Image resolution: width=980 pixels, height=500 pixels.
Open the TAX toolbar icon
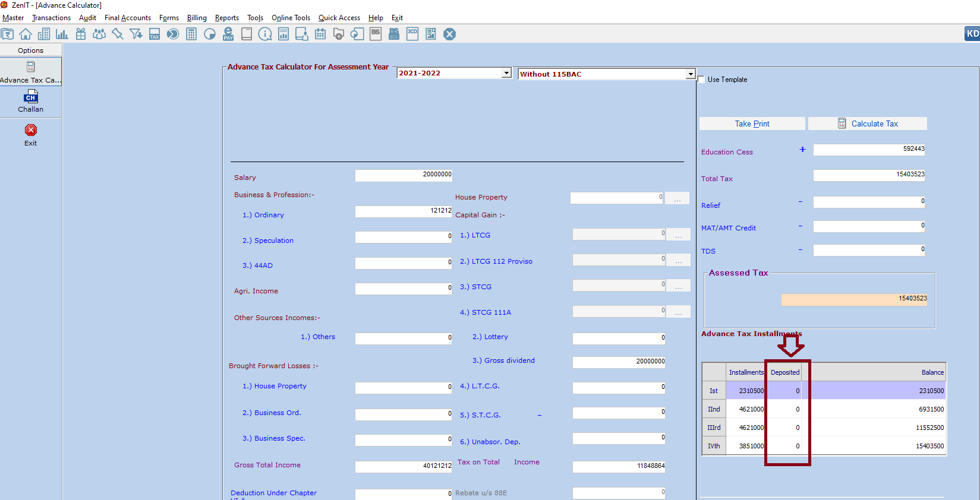155,34
